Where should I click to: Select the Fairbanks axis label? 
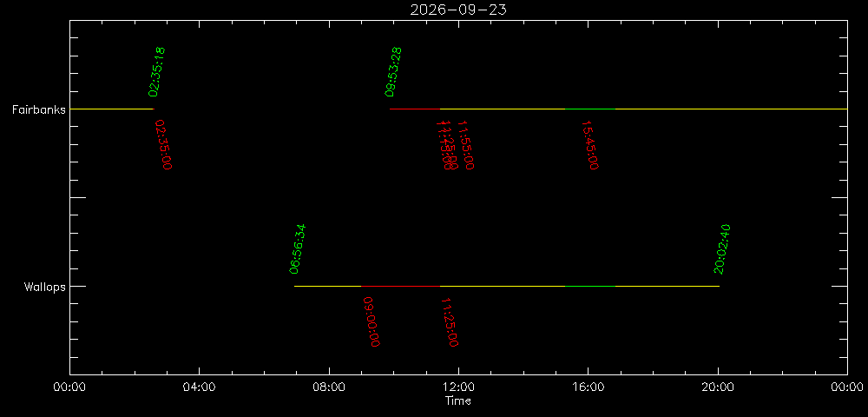(39, 109)
